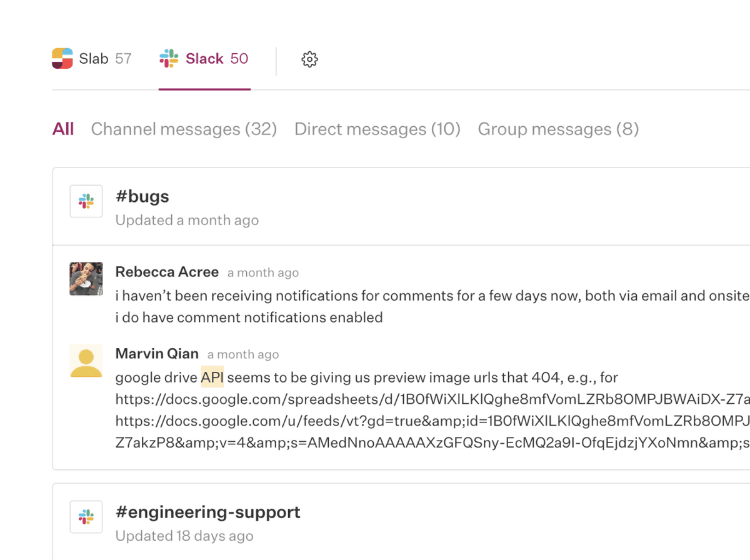Click the Rebecca Acree sender name
Screen dimensions: 750x560
167,272
